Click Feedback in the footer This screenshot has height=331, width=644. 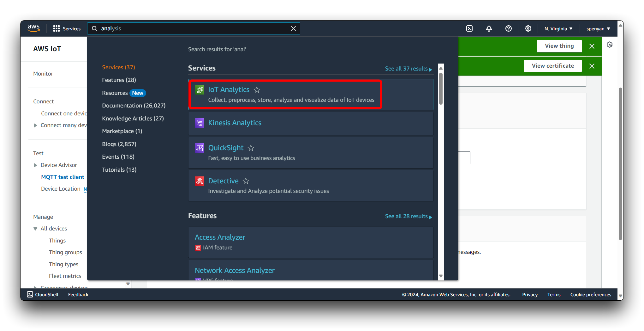click(x=78, y=294)
